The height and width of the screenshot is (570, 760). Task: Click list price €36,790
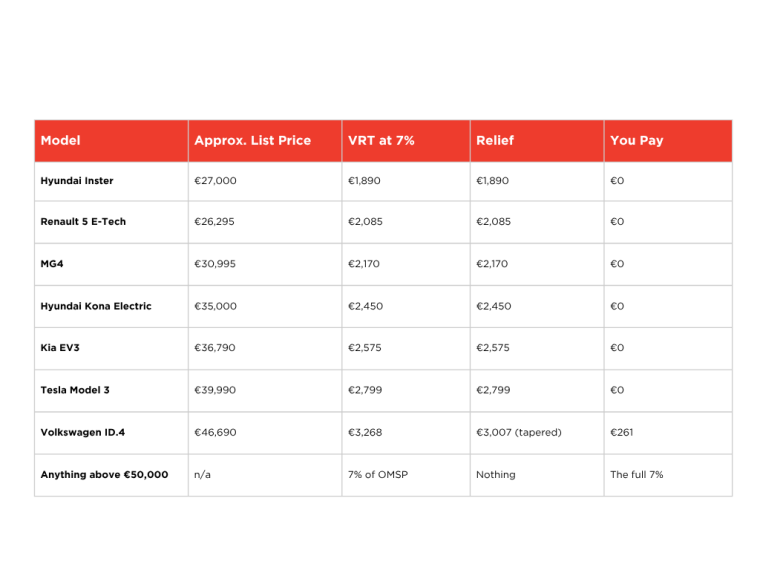[215, 348]
